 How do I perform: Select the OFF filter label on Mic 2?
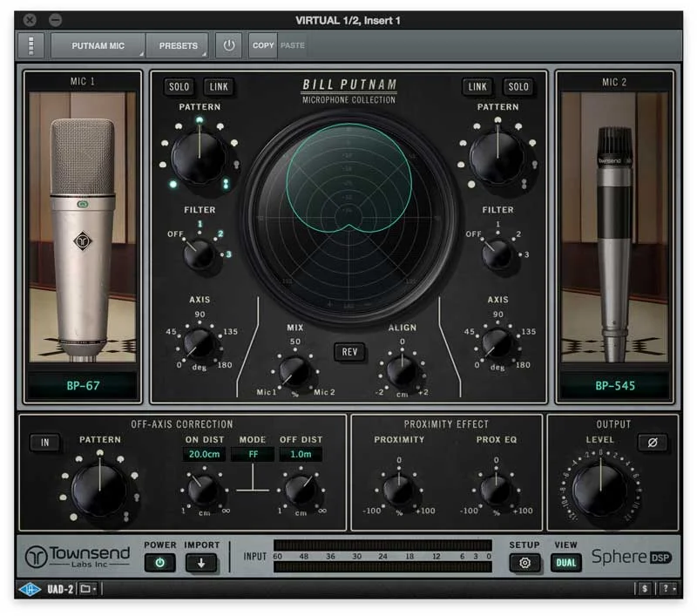tap(473, 234)
